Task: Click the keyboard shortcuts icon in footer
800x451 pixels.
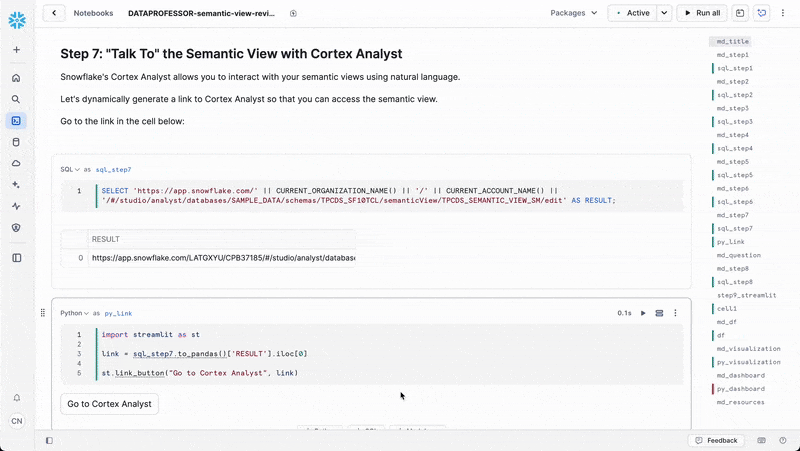Action: (762, 440)
